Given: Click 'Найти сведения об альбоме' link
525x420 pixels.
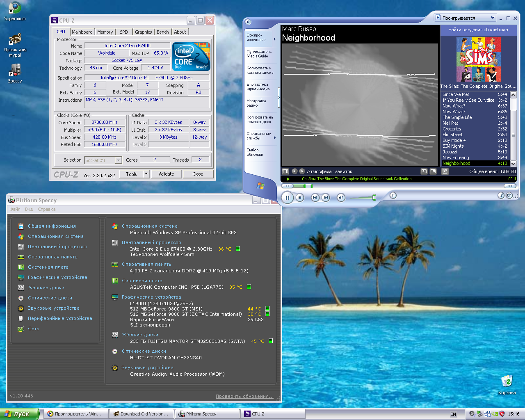Looking at the screenshot, I should pos(478,30).
